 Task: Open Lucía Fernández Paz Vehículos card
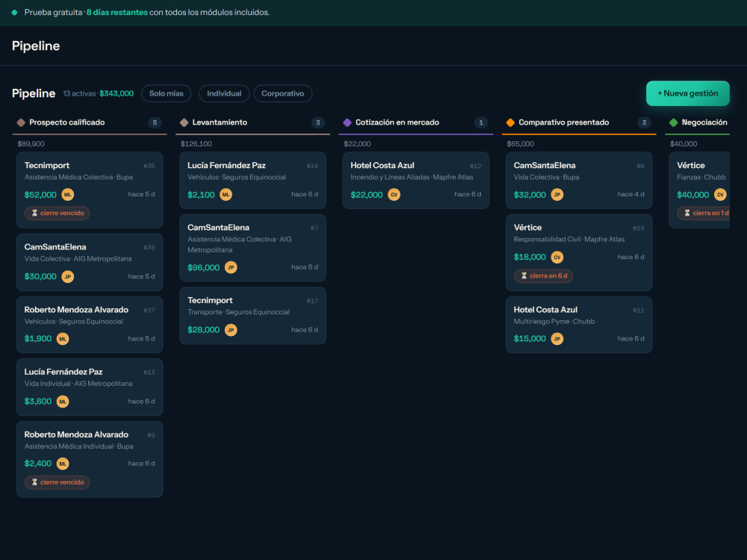coord(252,180)
